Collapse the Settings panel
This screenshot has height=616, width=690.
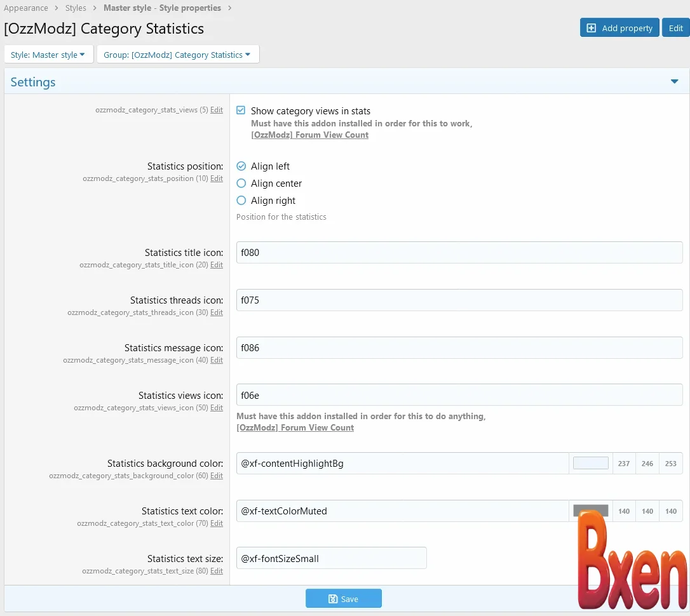click(674, 81)
